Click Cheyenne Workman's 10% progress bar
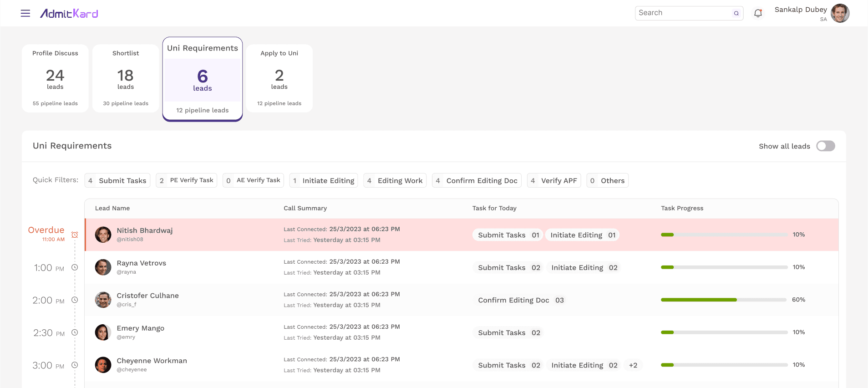 point(724,365)
